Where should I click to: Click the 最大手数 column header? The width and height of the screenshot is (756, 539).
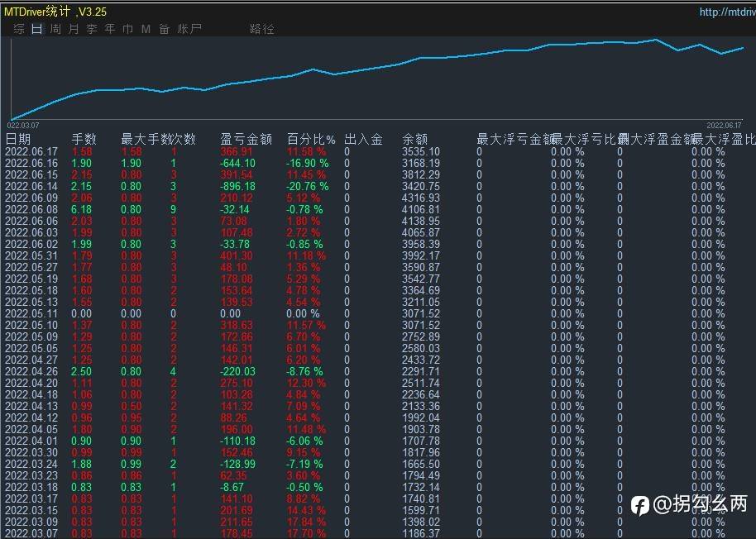147,139
